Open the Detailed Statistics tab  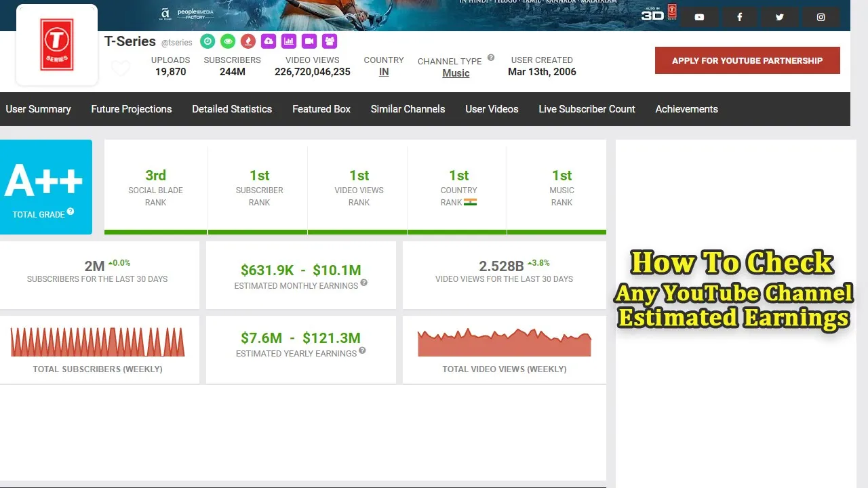[232, 109]
